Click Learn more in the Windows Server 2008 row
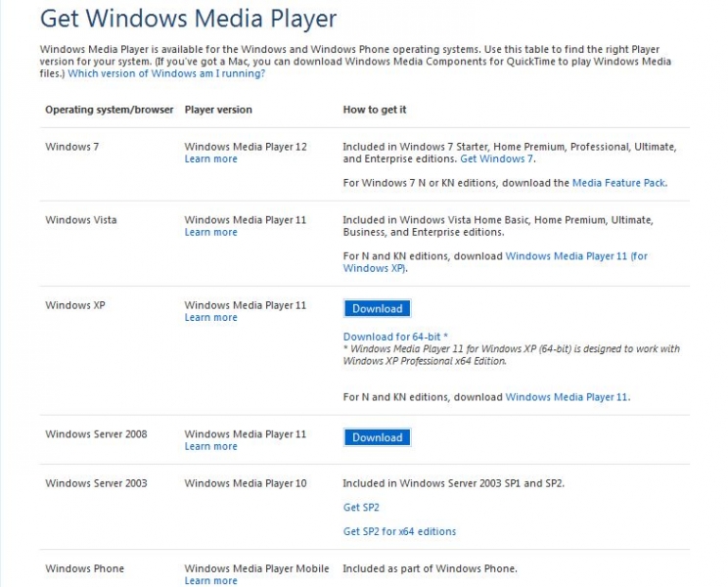This screenshot has width=728, height=587. [x=210, y=447]
